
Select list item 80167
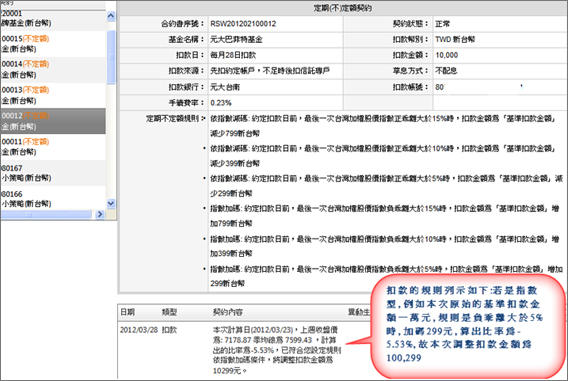(53, 173)
